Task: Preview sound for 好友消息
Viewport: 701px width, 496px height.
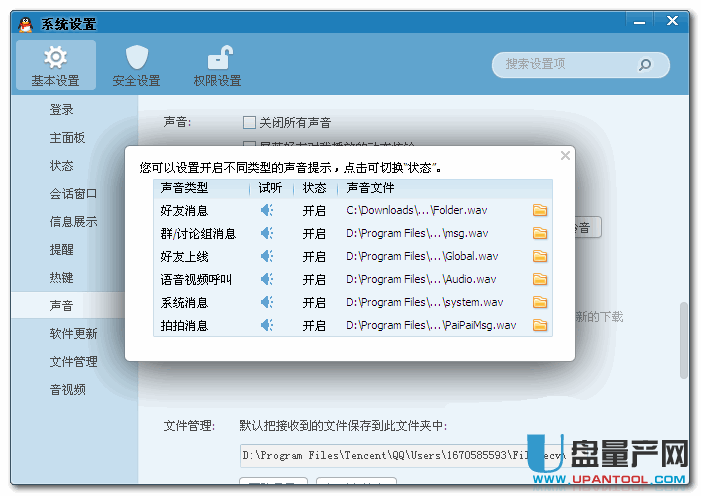Action: [267, 210]
